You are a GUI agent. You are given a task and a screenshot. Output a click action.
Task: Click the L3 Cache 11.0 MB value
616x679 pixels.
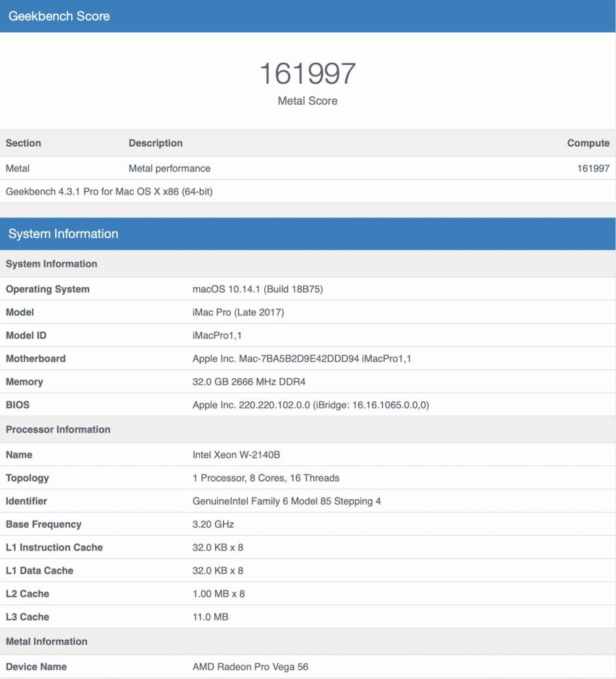[210, 617]
